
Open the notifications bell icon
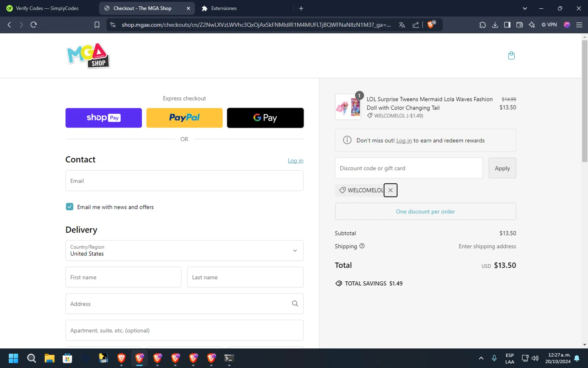(577, 358)
